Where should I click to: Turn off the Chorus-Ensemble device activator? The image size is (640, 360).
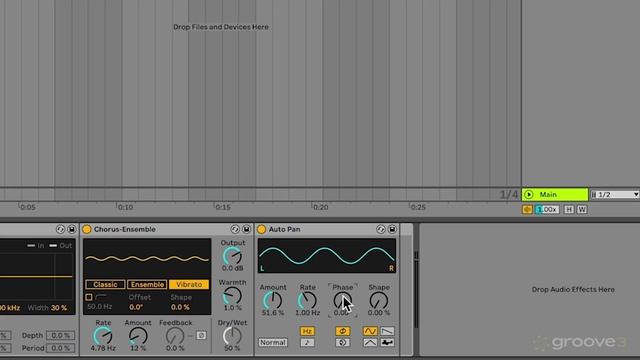coord(87,229)
